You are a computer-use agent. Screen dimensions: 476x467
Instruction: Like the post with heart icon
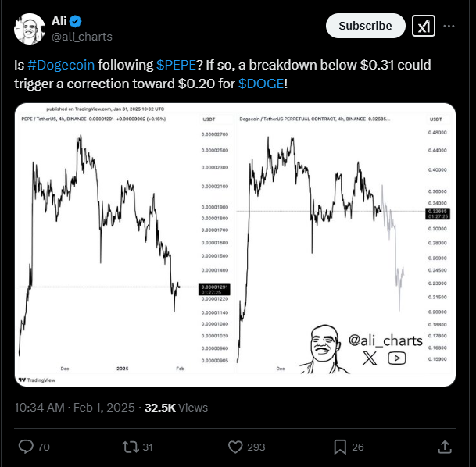tap(235, 447)
